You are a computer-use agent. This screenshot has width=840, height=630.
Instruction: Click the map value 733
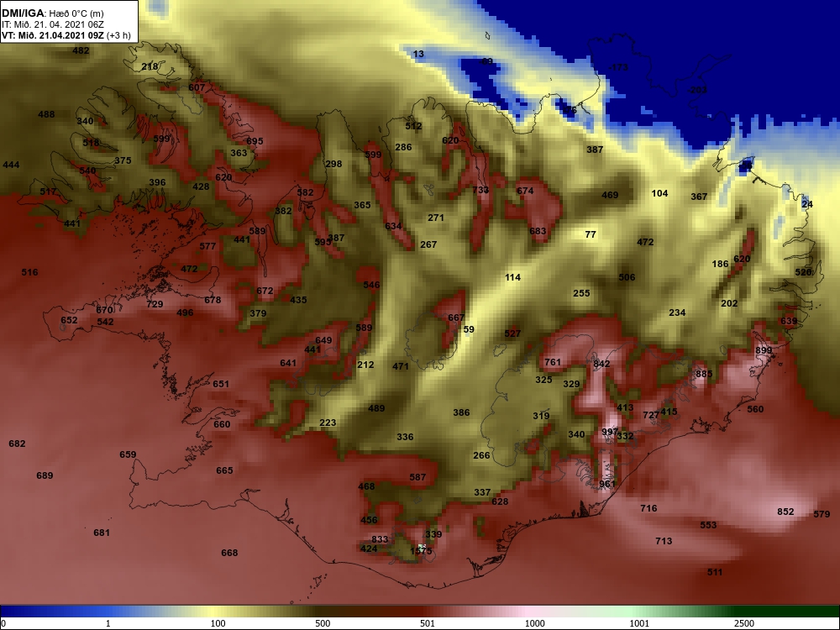[x=480, y=190]
